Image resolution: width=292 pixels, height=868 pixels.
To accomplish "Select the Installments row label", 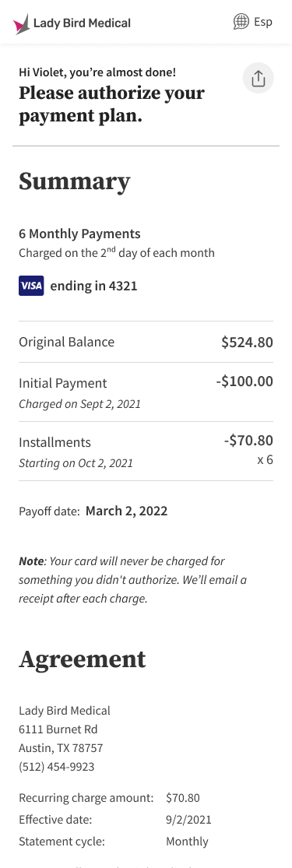I will (x=55, y=442).
